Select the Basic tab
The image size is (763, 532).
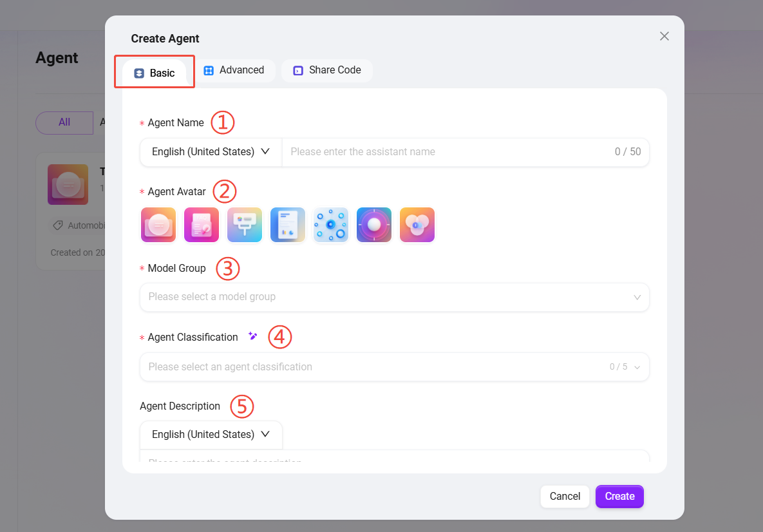point(155,73)
